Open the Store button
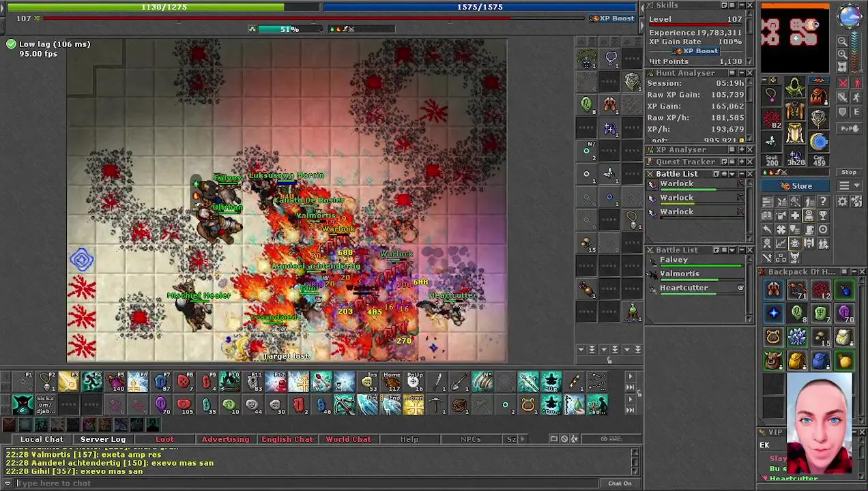The height and width of the screenshot is (491, 868). pyautogui.click(x=796, y=186)
